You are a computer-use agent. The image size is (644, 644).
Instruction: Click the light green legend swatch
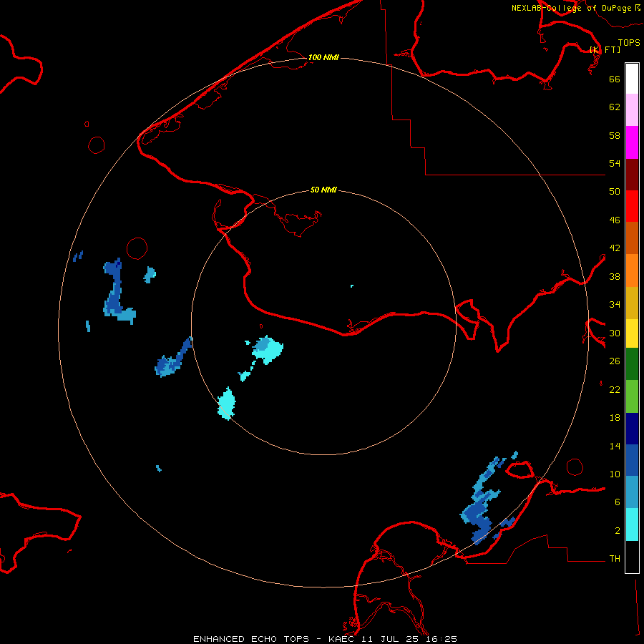point(632,396)
